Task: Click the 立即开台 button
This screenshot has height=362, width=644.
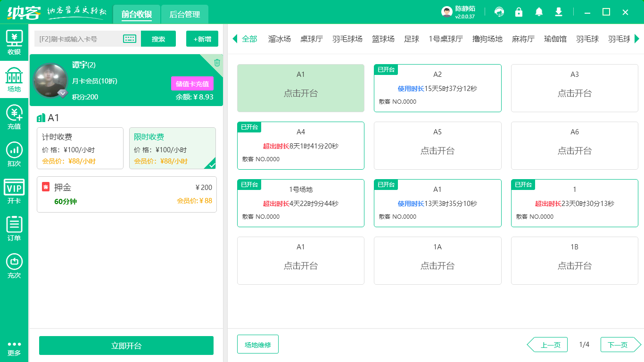Action: (126, 345)
